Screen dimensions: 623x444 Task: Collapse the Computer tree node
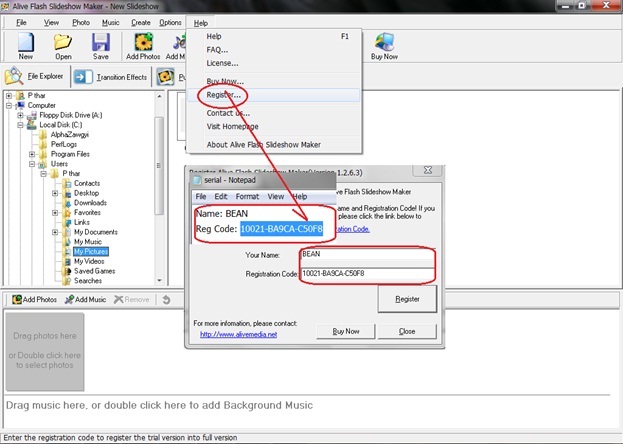coord(9,105)
